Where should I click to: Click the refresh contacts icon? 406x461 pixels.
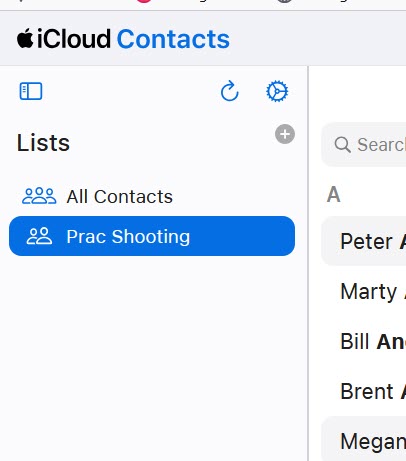(230, 91)
